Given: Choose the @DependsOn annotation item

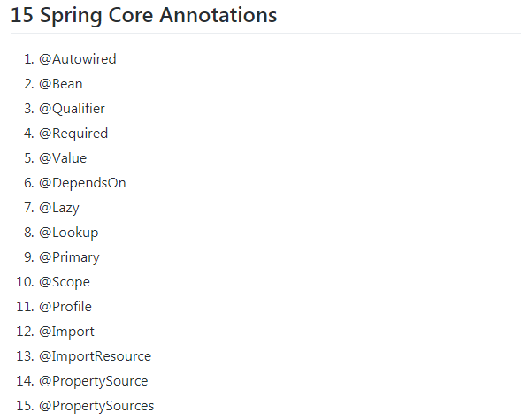Looking at the screenshot, I should pos(82,183).
